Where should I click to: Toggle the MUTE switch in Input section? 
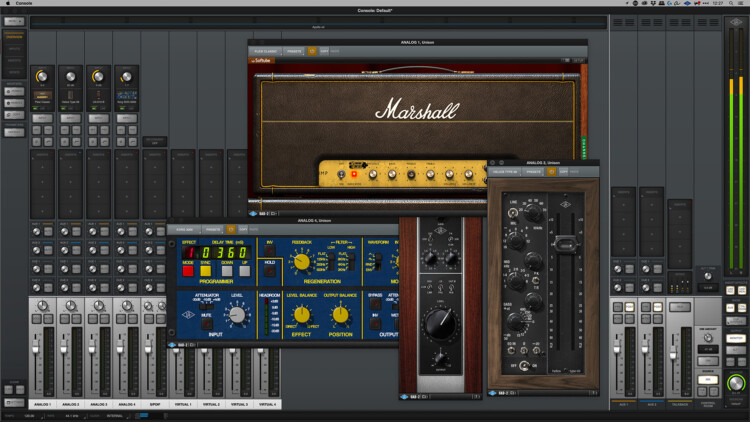206,324
